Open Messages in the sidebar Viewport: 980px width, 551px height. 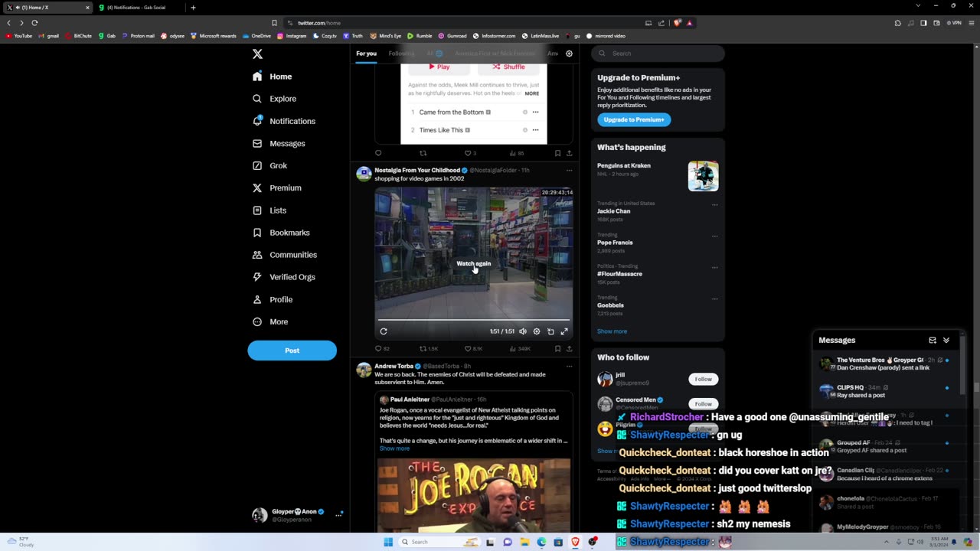279,143
